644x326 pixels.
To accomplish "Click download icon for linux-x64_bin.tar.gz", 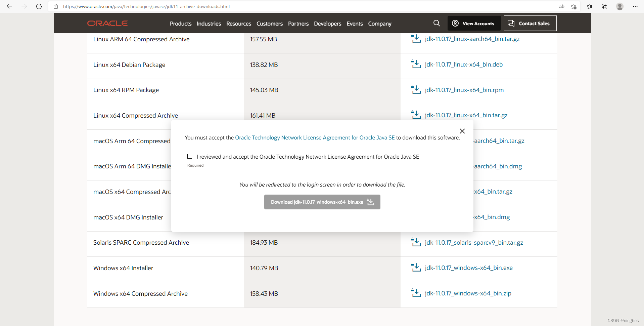I will [x=416, y=115].
